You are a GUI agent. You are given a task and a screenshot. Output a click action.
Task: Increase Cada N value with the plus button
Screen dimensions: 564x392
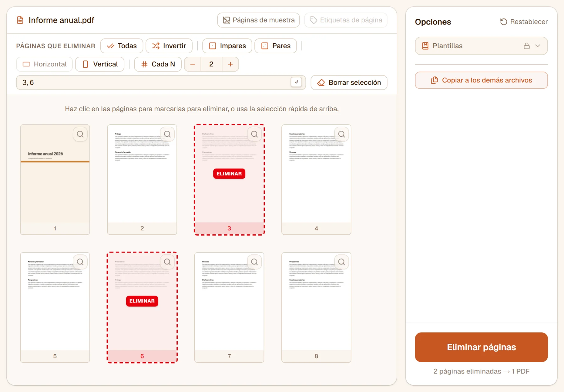(x=230, y=64)
